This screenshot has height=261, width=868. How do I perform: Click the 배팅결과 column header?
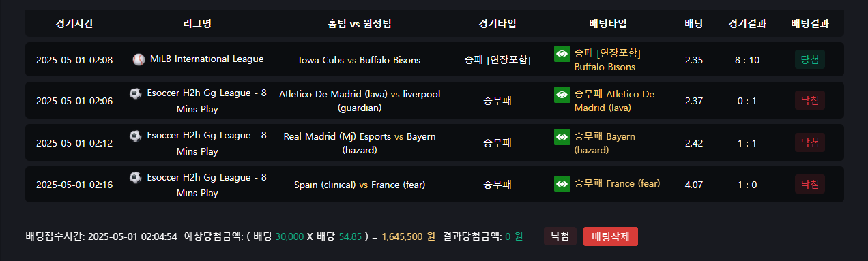pyautogui.click(x=810, y=23)
